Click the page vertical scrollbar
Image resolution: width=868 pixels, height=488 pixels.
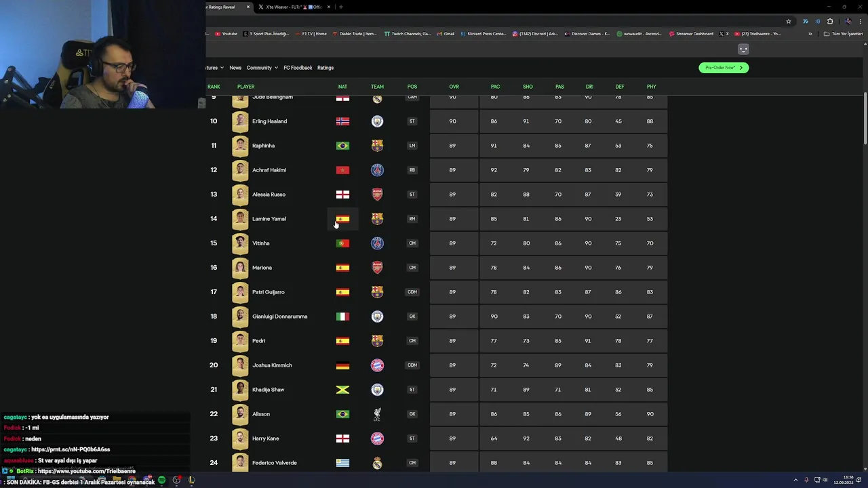[865, 119]
